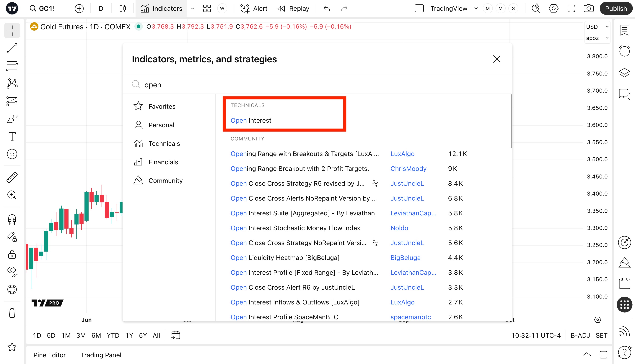This screenshot has height=364, width=635.
Task: Open the indicator templates dropdown arrow
Action: click(x=192, y=9)
